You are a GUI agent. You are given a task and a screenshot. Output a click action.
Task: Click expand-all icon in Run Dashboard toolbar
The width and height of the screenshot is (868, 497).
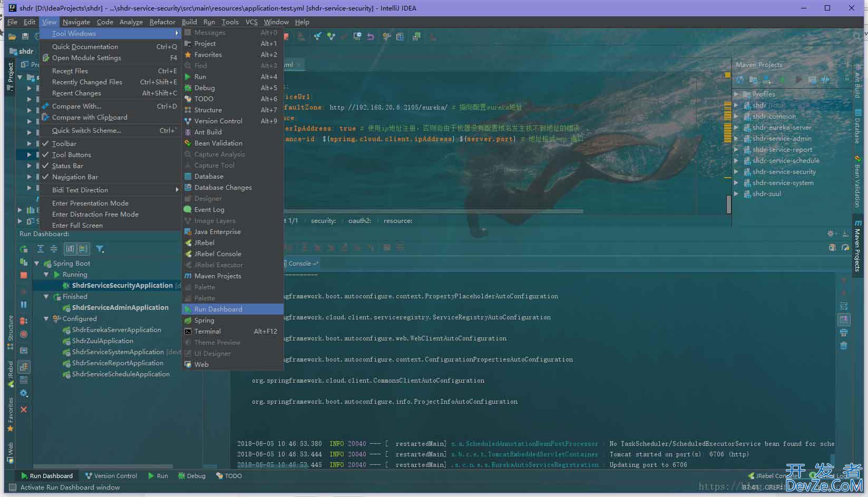[41, 249]
